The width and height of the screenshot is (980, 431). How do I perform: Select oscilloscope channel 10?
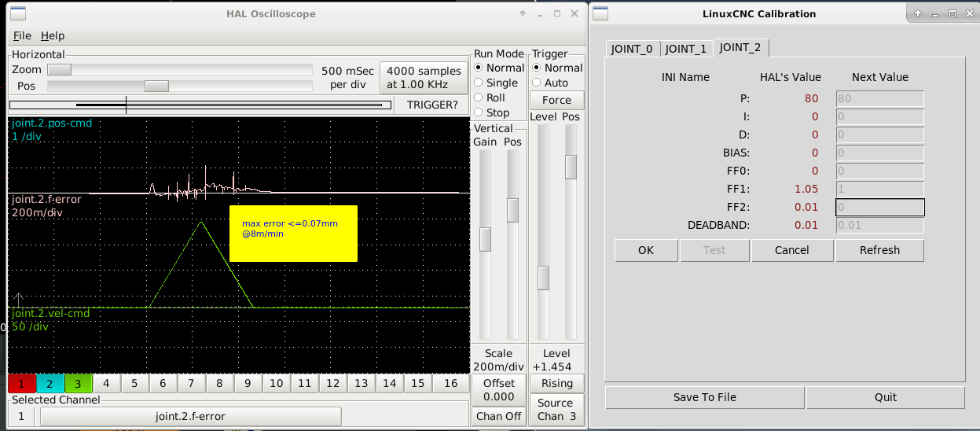(x=276, y=383)
